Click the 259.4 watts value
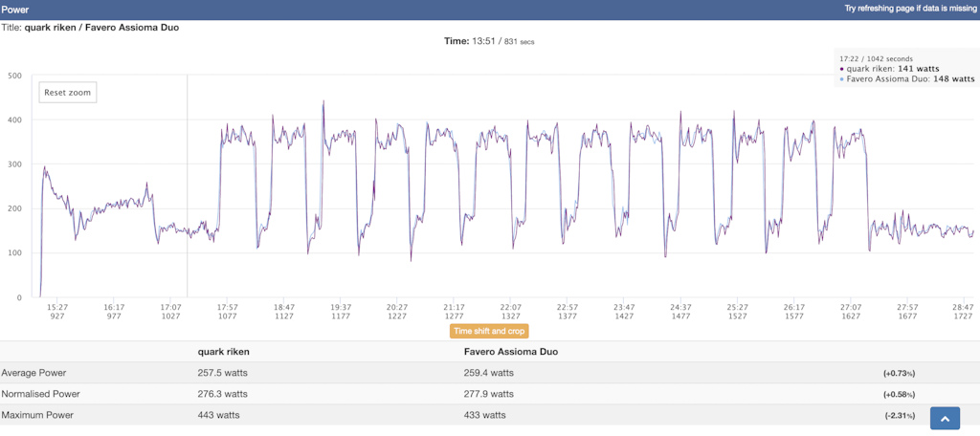 point(489,373)
